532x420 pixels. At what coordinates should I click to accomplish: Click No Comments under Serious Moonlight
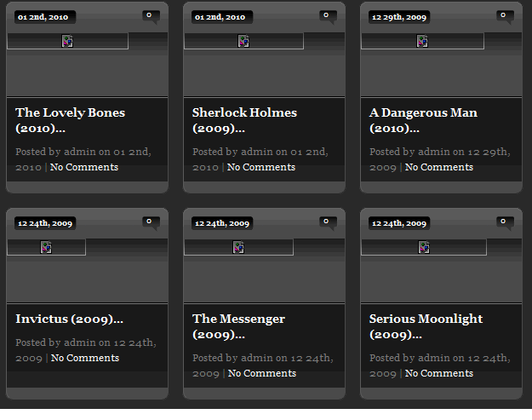tap(439, 373)
